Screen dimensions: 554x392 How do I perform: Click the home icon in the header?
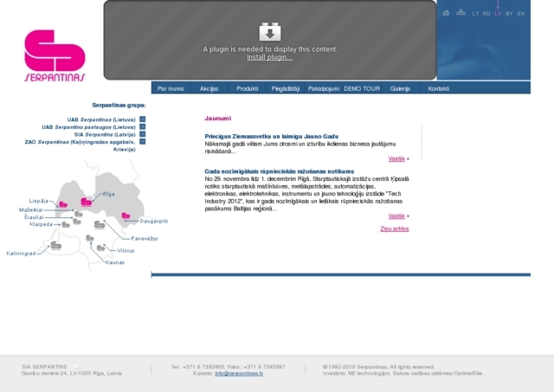446,13
